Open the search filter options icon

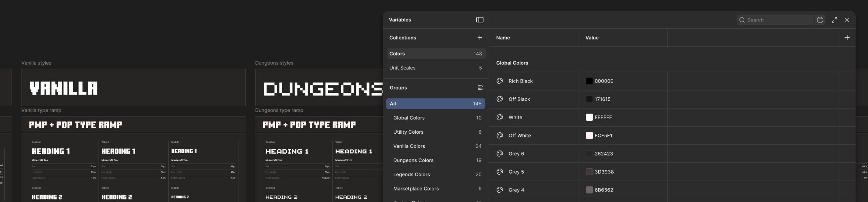820,20
